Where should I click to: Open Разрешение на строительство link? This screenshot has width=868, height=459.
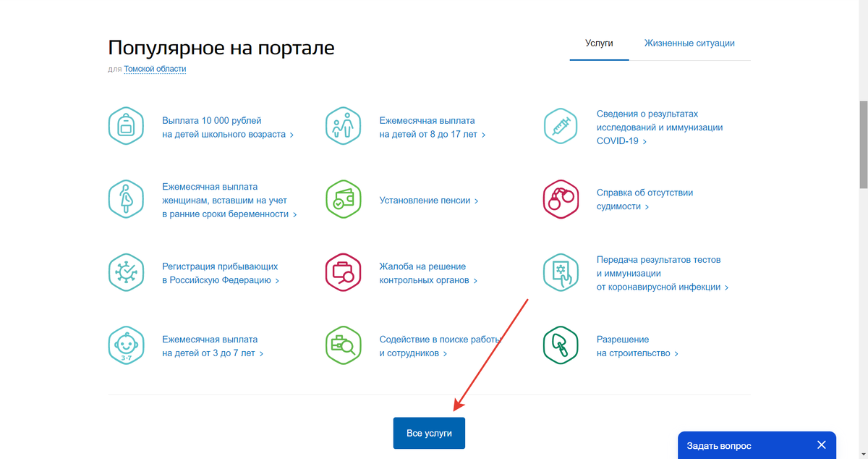637,347
